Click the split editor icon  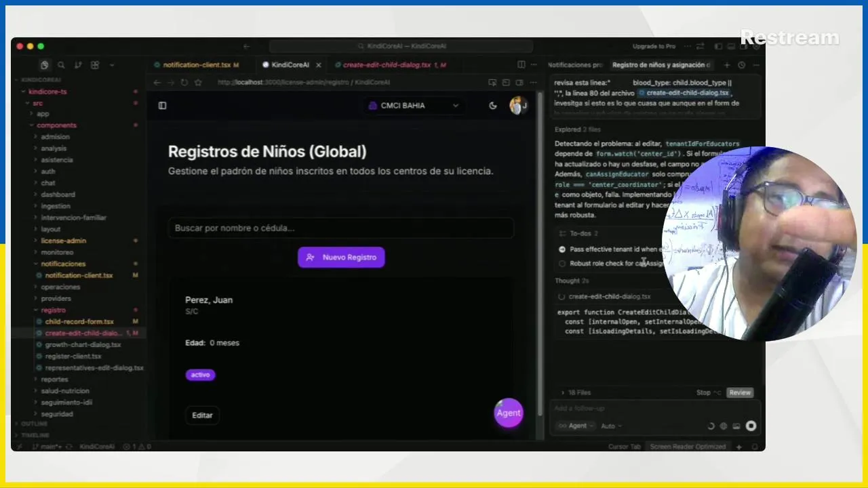pyautogui.click(x=521, y=64)
